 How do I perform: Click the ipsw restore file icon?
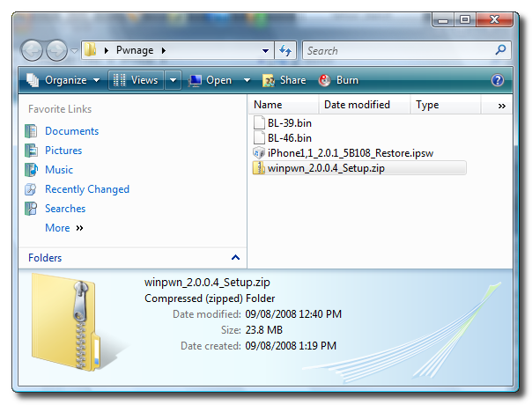point(259,153)
